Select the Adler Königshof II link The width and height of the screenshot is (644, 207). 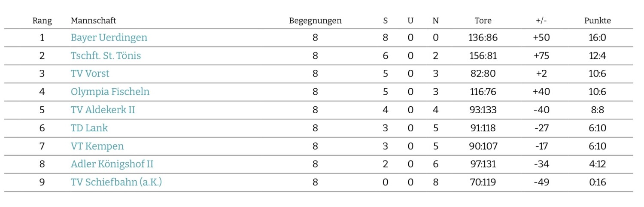coord(112,164)
